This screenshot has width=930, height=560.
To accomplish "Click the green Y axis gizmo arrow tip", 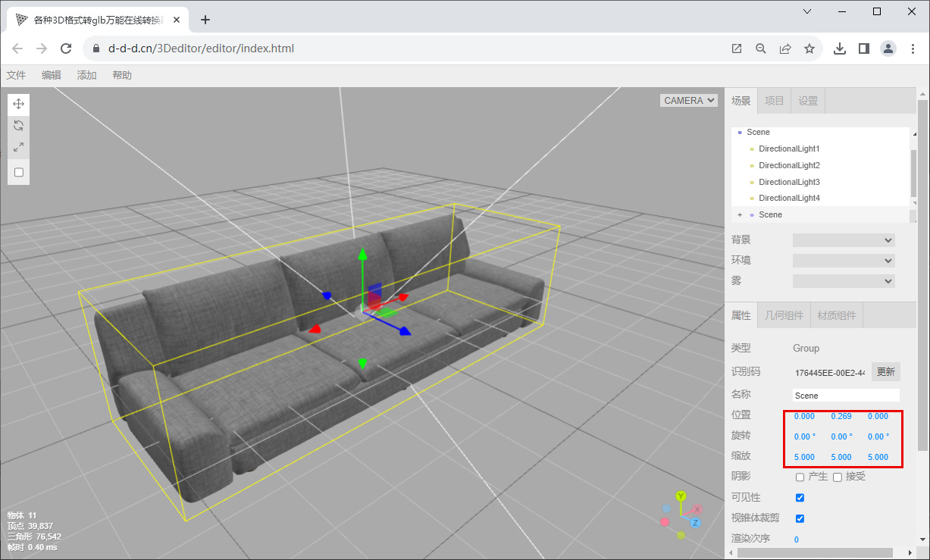I will (362, 254).
